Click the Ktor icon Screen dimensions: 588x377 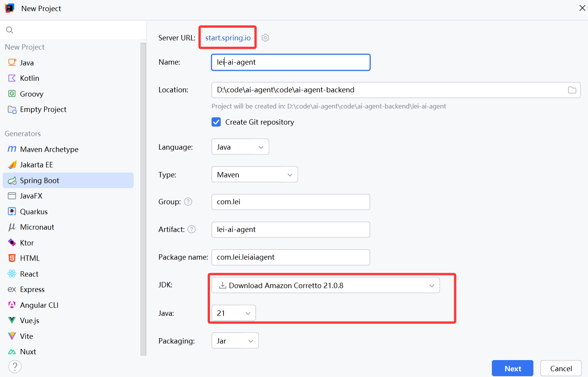[12, 242]
